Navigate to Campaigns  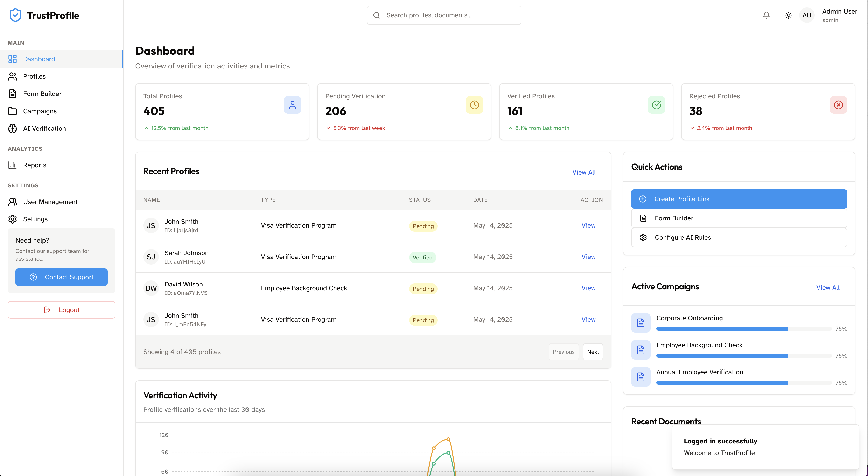pos(61,111)
